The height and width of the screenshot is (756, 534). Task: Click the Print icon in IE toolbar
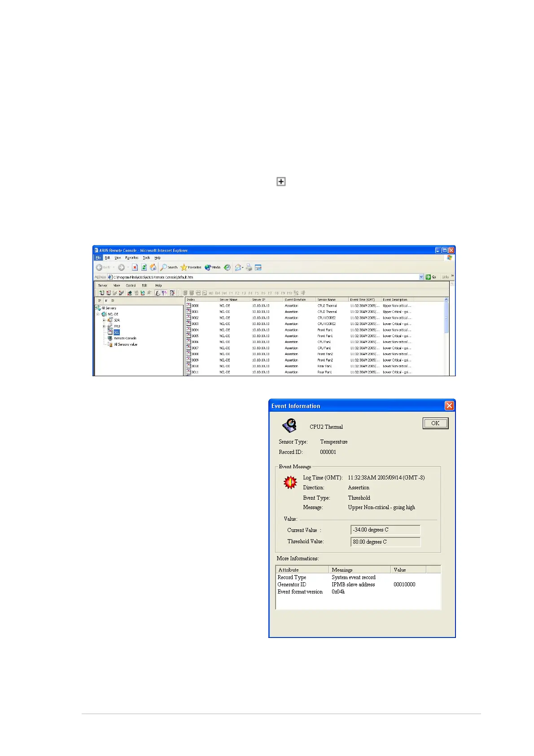click(x=249, y=267)
